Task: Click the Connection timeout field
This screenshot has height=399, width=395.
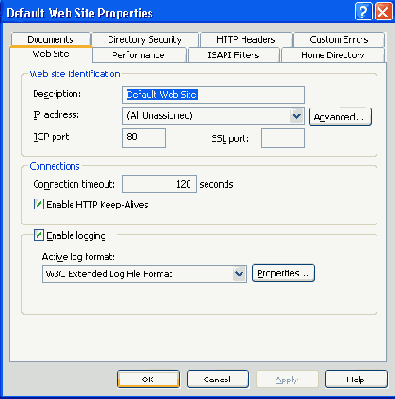Action: click(x=159, y=184)
